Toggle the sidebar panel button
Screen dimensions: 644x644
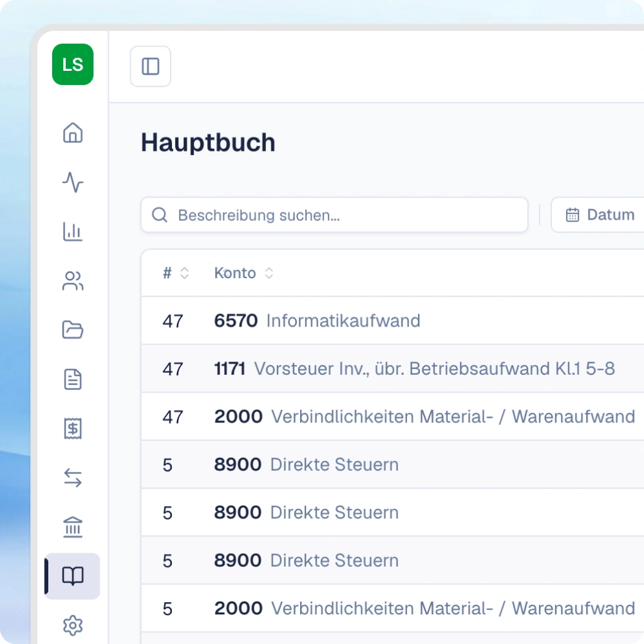pos(150,66)
